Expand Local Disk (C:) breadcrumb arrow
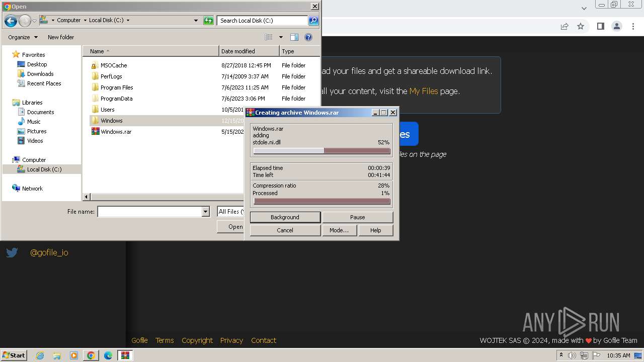The image size is (644, 362). (x=128, y=21)
